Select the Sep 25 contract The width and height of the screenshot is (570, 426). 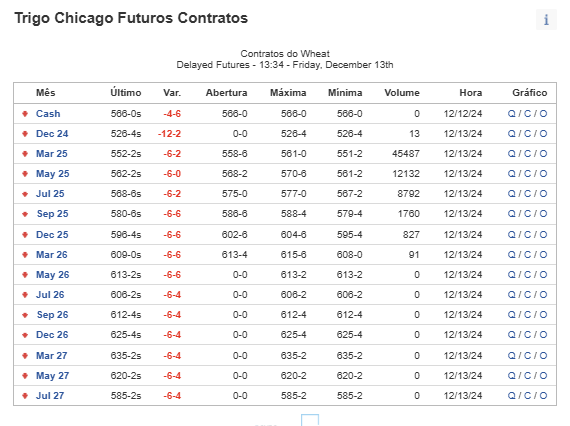52,214
